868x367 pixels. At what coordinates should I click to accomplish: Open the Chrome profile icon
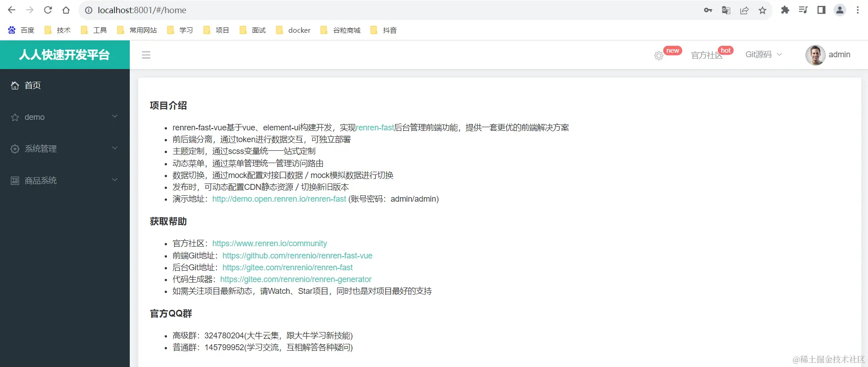pyautogui.click(x=840, y=10)
